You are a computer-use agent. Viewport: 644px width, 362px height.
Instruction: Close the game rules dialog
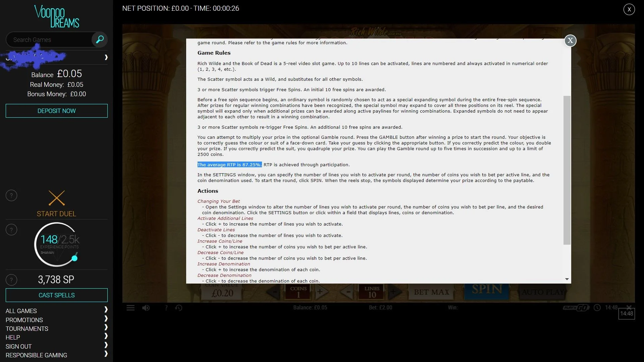[x=570, y=41]
